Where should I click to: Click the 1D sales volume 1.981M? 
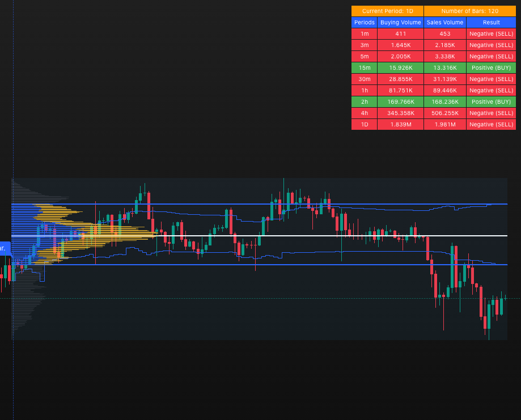(445, 124)
